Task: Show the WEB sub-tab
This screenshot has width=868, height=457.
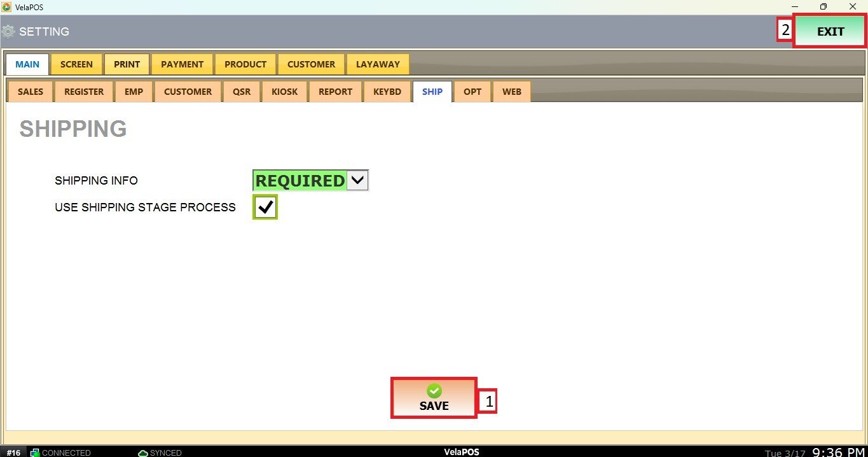Action: (x=512, y=92)
